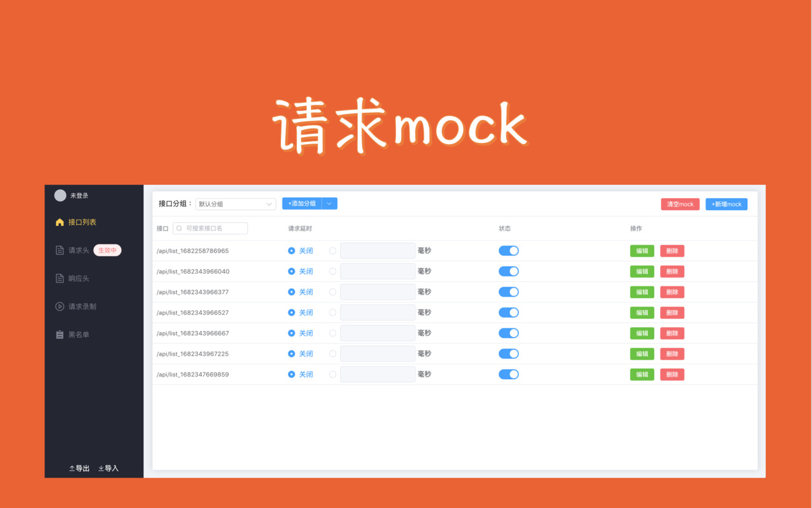Click 毫秒 delay field for list_1682258786965
812x508 pixels.
377,251
